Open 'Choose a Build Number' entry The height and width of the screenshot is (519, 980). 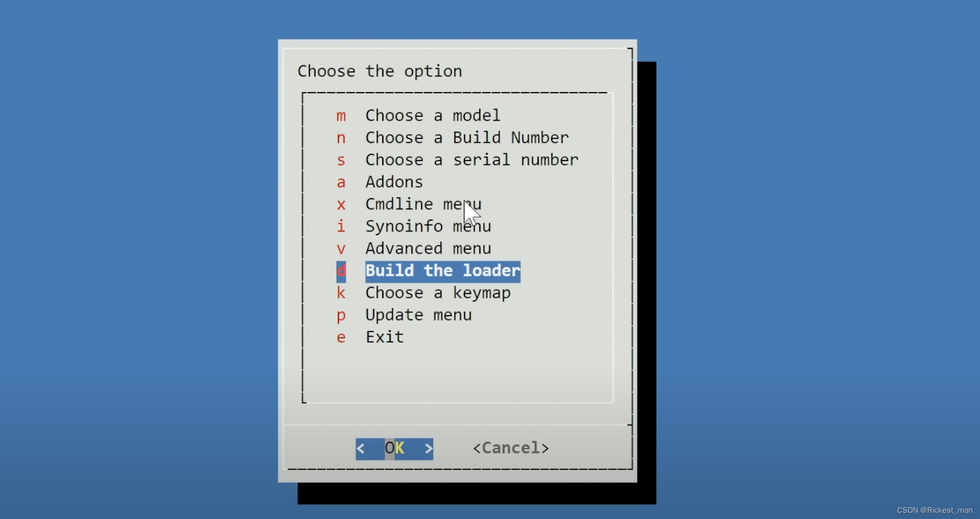tap(467, 138)
